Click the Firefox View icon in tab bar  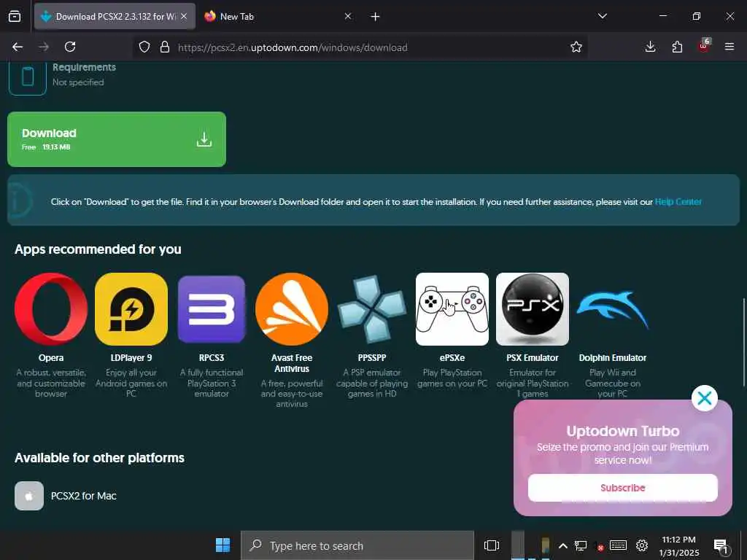[15, 17]
